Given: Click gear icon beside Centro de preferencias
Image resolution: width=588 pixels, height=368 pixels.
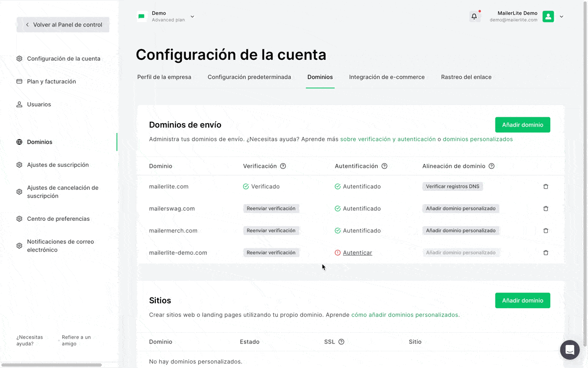Looking at the screenshot, I should pyautogui.click(x=19, y=219).
